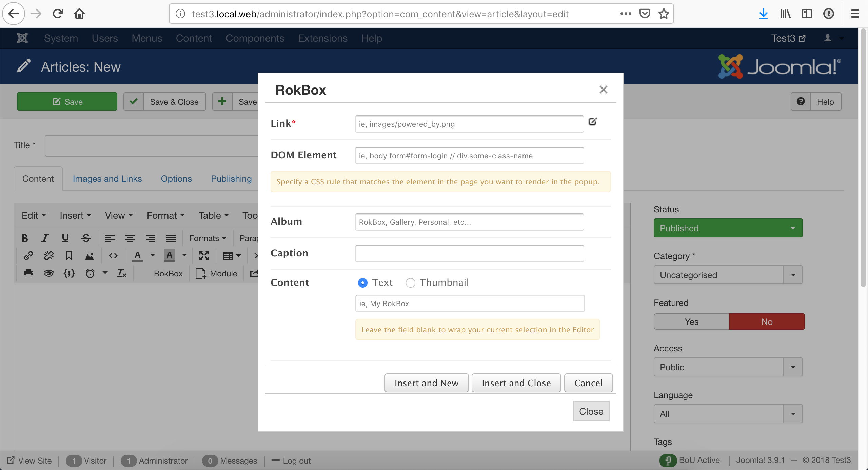Click Insert and New button

(427, 383)
